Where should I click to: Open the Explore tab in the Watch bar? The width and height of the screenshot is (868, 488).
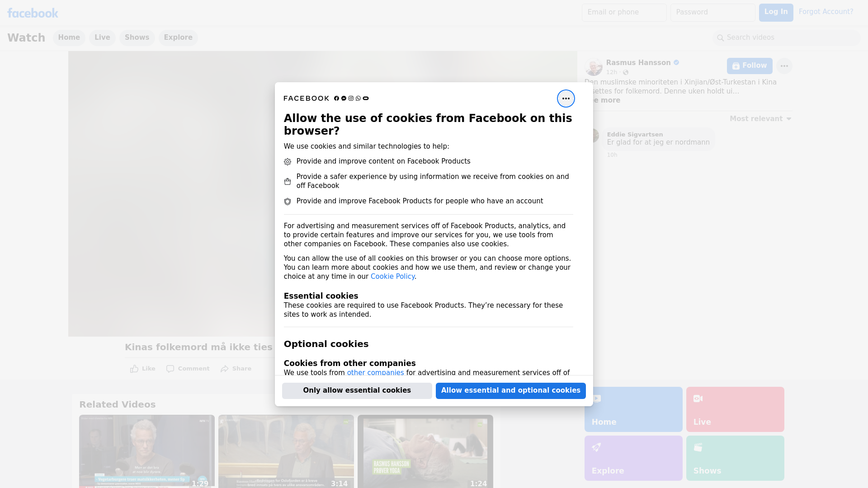click(178, 38)
